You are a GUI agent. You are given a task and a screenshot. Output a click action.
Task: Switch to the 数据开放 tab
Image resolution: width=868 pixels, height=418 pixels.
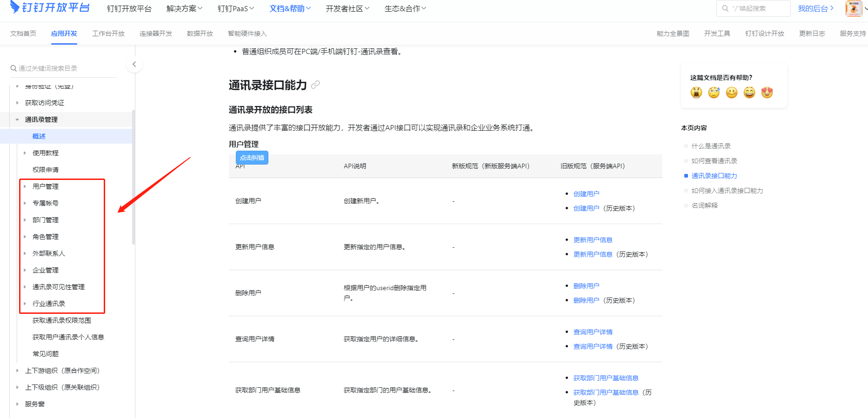pyautogui.click(x=200, y=33)
